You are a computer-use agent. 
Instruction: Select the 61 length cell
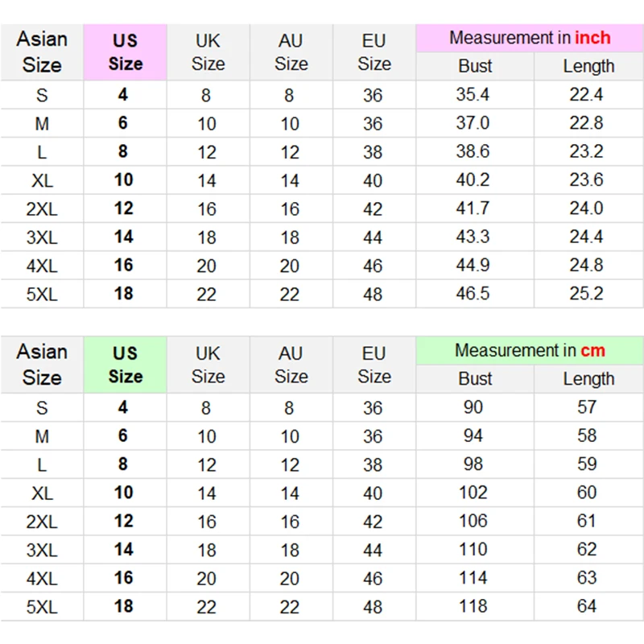(587, 521)
